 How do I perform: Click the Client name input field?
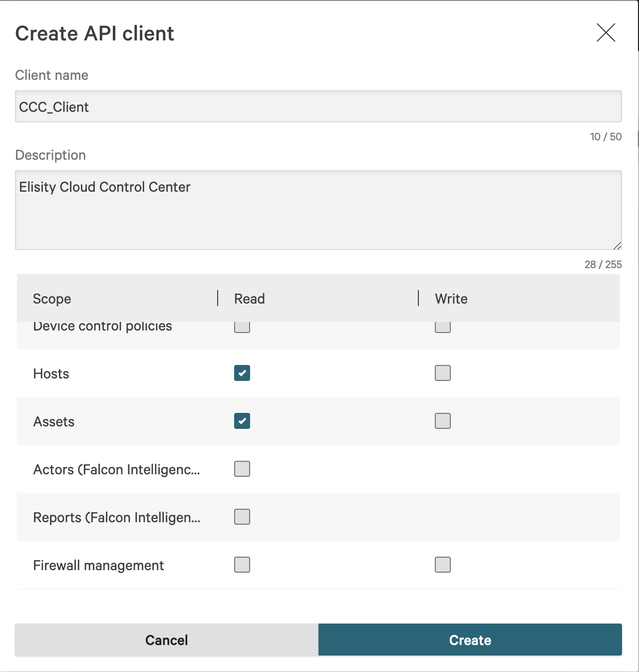318,106
